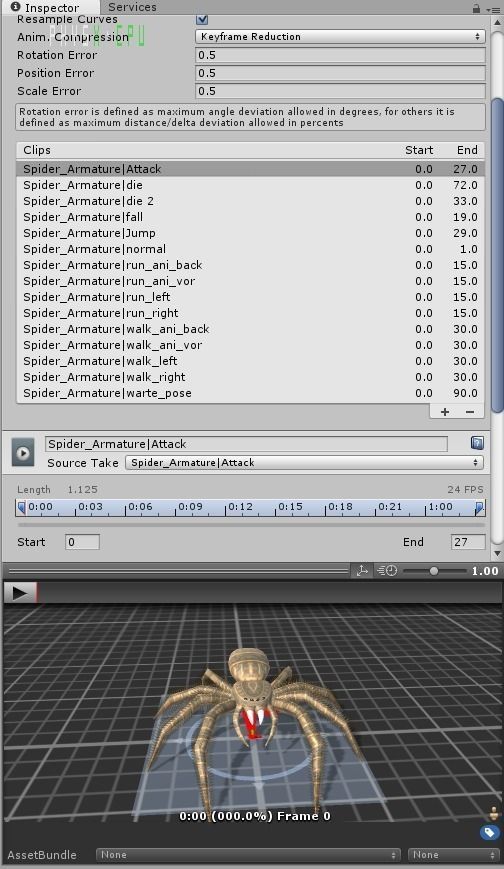Select the Spider_Armature|run_right clip

tap(250, 314)
